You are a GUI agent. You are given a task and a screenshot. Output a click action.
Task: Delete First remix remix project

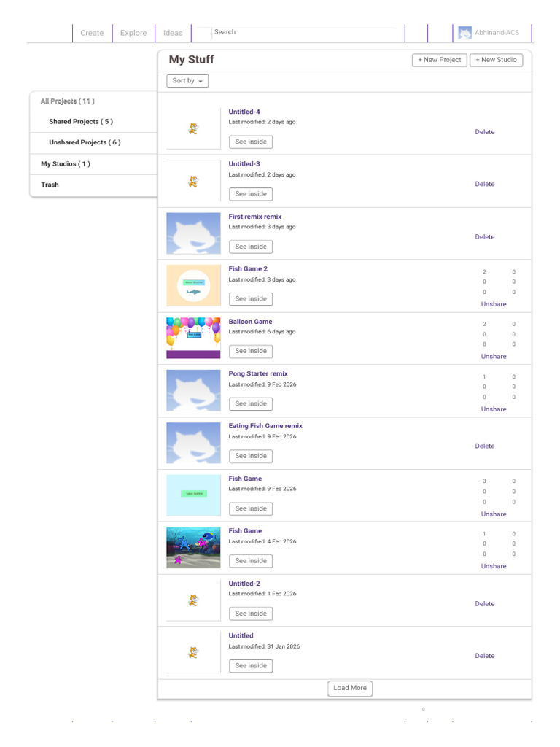pos(485,237)
